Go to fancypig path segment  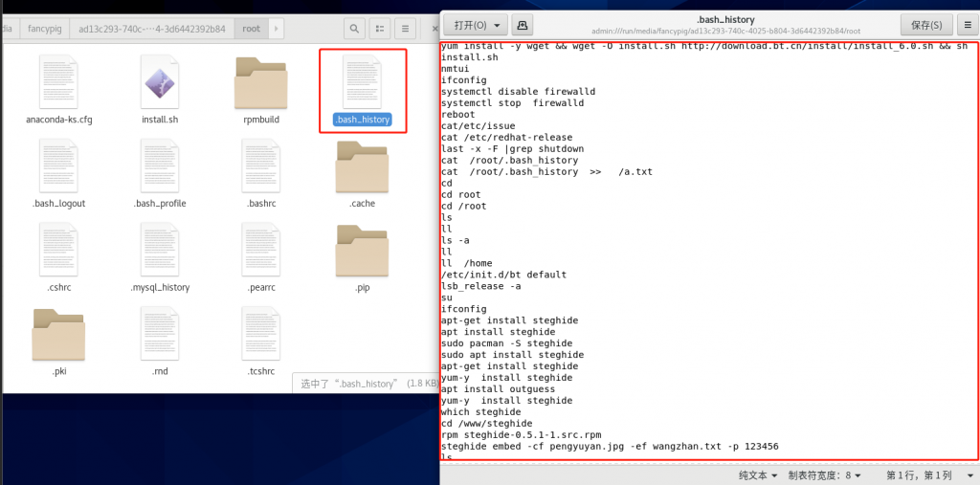[x=44, y=29]
